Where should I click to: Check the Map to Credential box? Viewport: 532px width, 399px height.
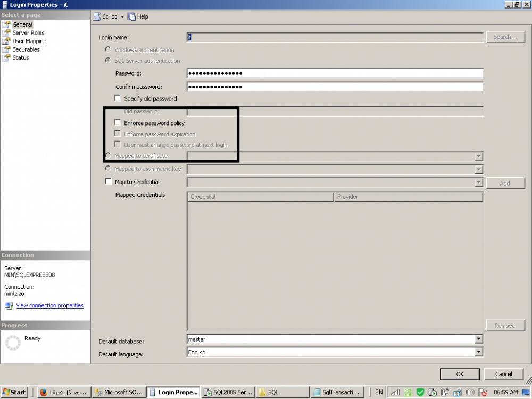point(108,181)
